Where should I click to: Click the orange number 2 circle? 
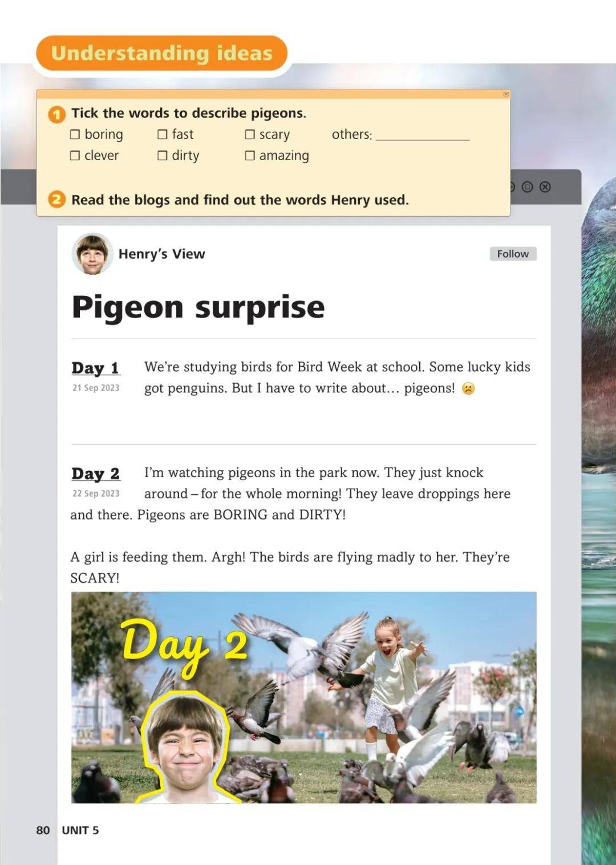56,200
